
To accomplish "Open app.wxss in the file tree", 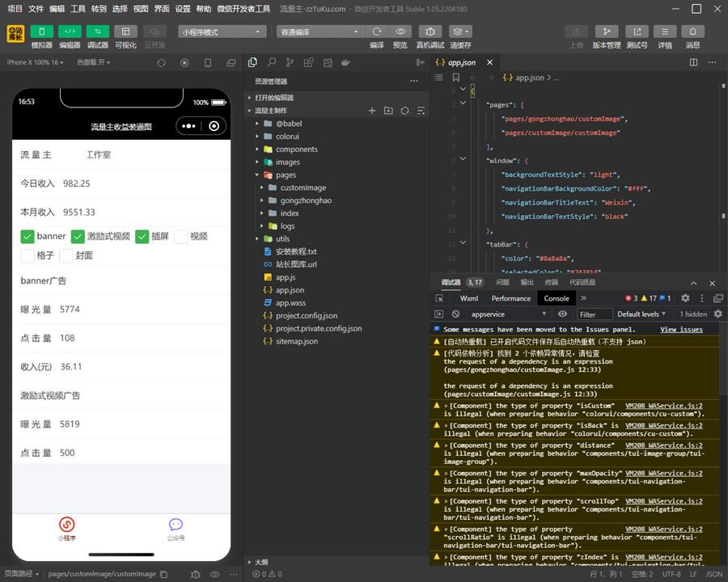I will 290,303.
